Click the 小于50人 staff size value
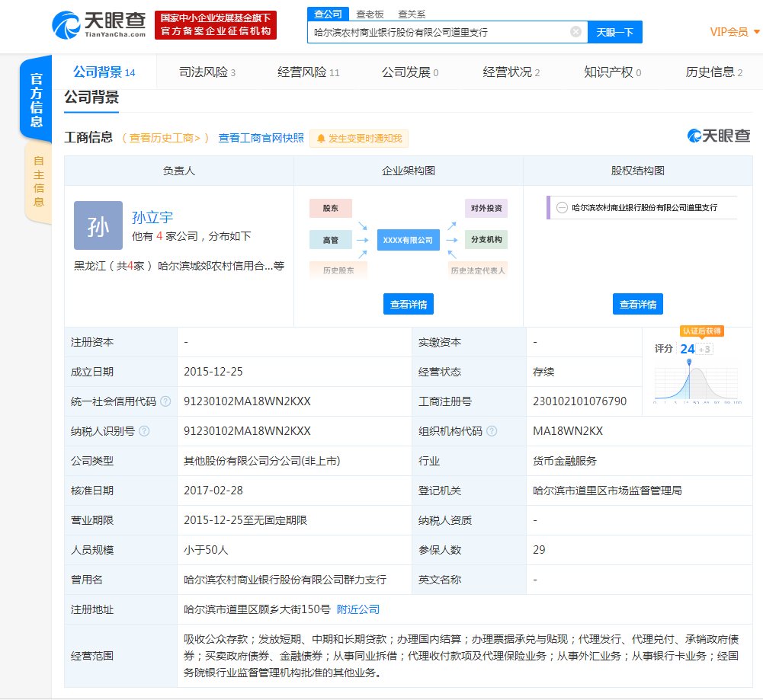This screenshot has width=763, height=700. tap(206, 550)
